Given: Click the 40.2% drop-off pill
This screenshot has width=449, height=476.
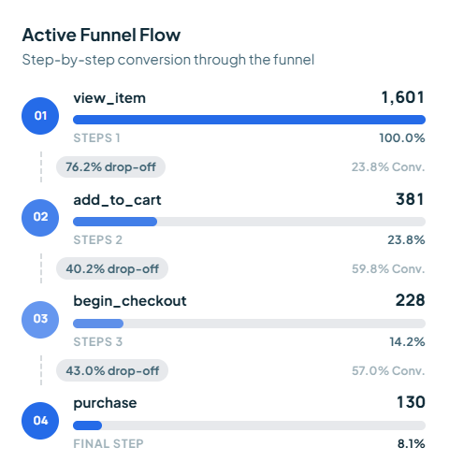Looking at the screenshot, I should (x=112, y=268).
